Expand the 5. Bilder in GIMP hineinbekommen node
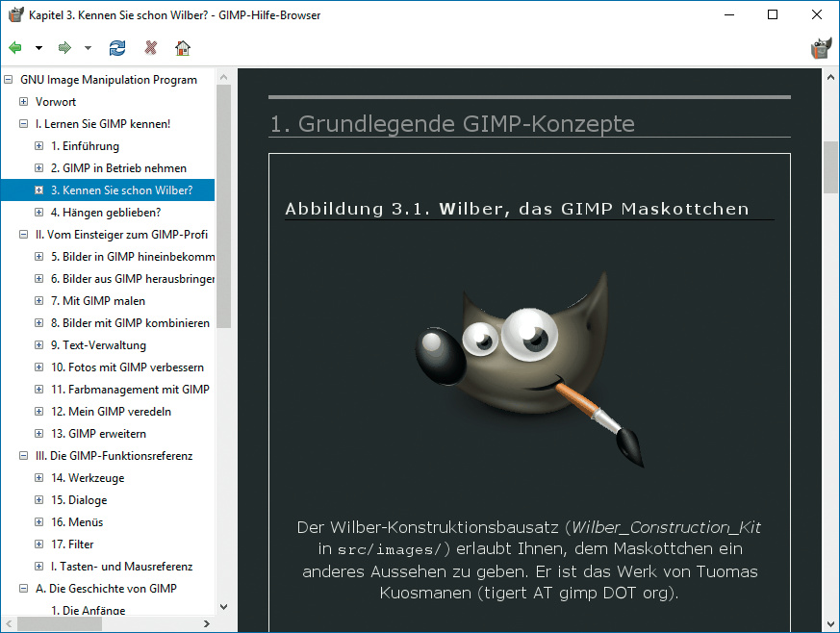 (39, 257)
